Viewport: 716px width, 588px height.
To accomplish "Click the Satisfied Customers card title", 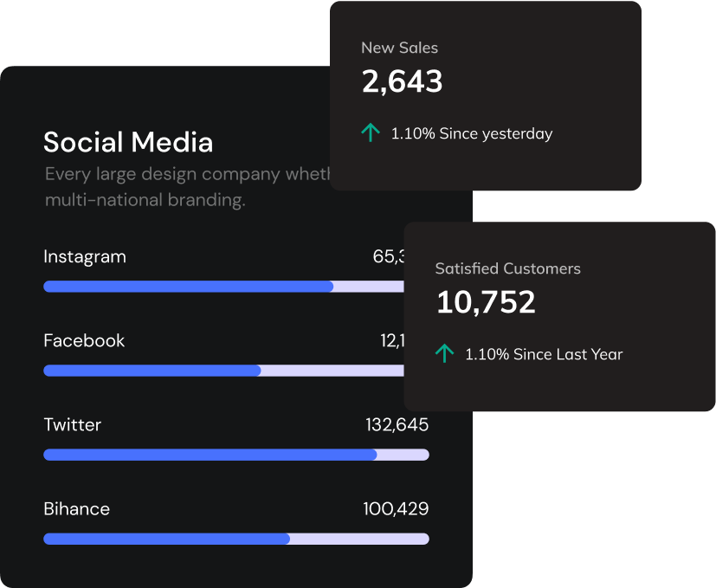I will 507,268.
